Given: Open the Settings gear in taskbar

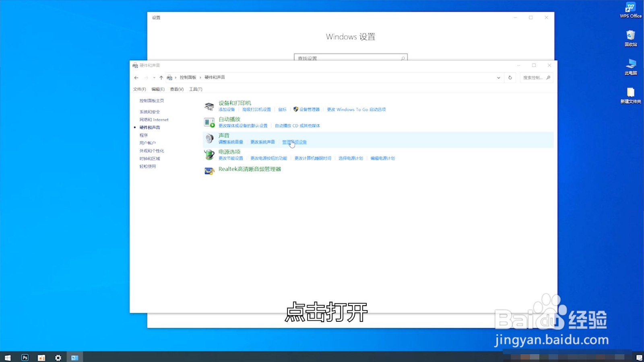Looking at the screenshot, I should click(x=58, y=358).
